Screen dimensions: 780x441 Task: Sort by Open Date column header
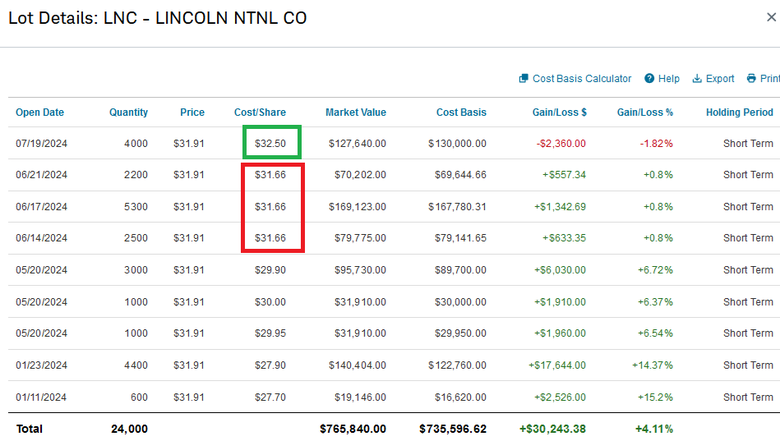40,112
